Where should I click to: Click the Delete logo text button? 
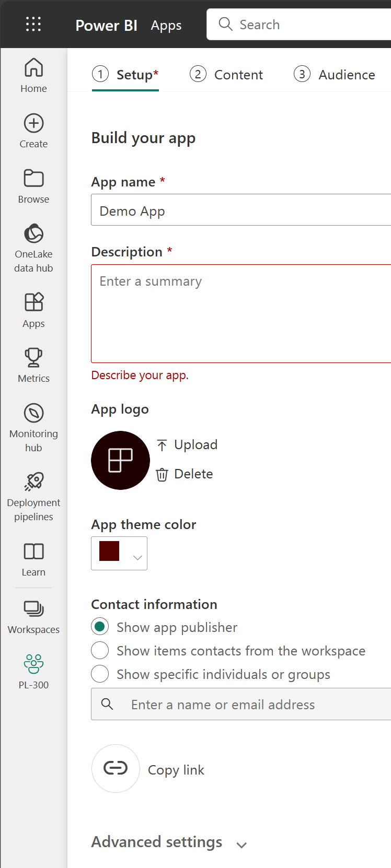pyautogui.click(x=193, y=474)
